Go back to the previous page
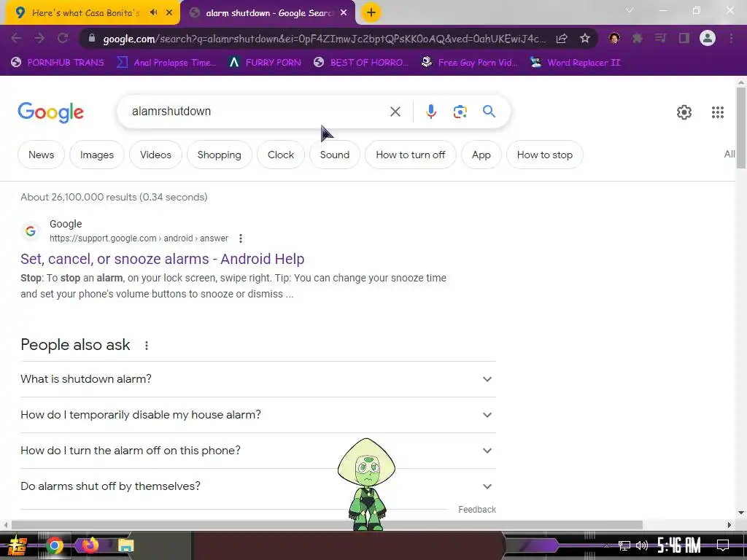This screenshot has height=560, width=747. (16, 38)
